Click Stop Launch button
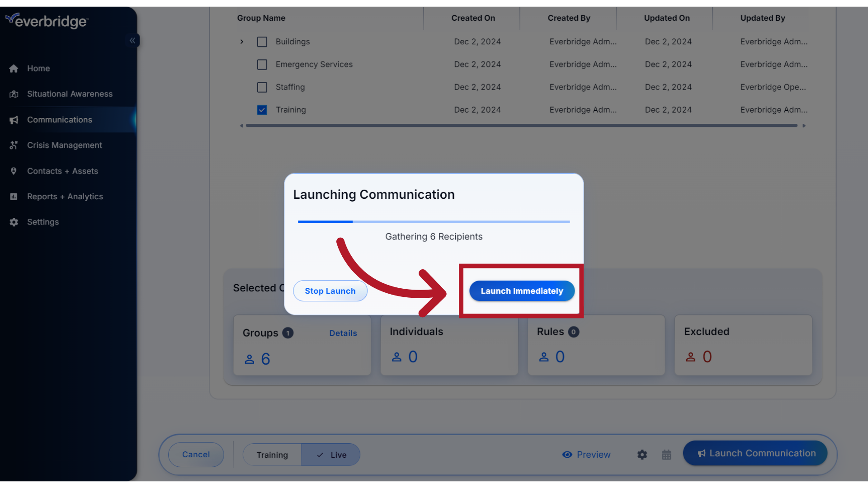Image resolution: width=868 pixels, height=488 pixels. tap(330, 291)
